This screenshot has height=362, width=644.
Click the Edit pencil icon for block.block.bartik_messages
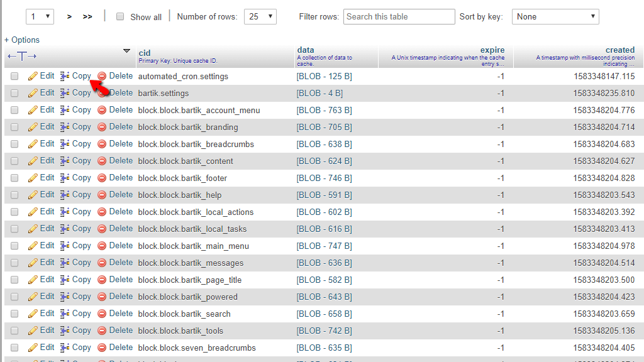click(x=33, y=263)
